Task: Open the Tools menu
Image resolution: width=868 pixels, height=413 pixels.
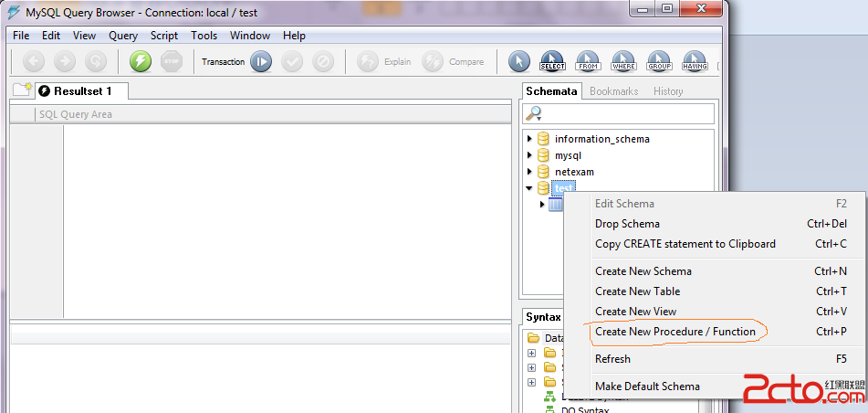Action: pos(204,36)
